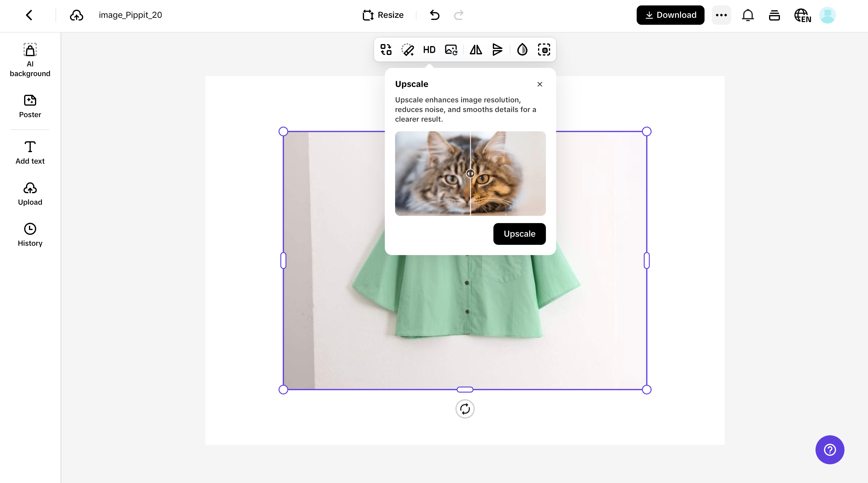Open the Upload panel
This screenshot has width=868, height=483.
pyautogui.click(x=30, y=194)
